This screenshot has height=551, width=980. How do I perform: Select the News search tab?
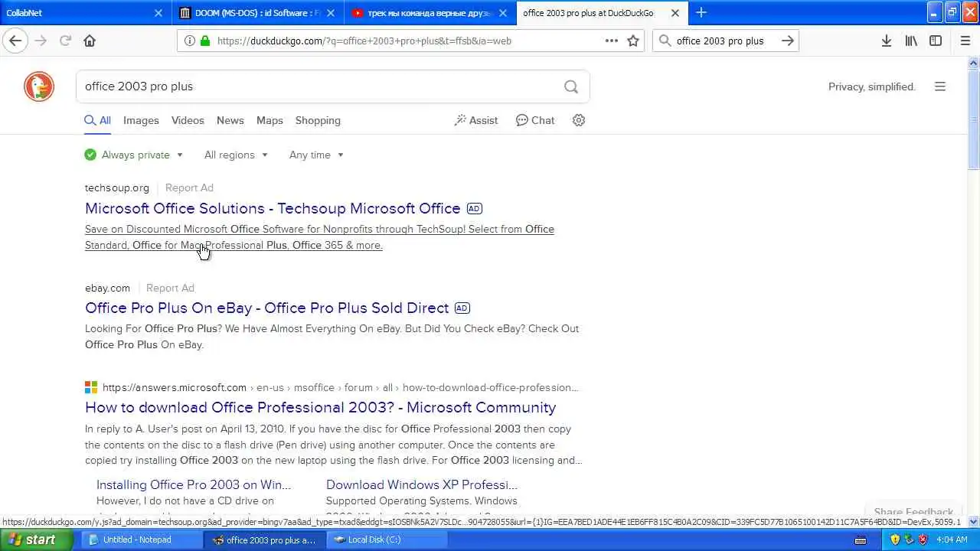pos(230,120)
